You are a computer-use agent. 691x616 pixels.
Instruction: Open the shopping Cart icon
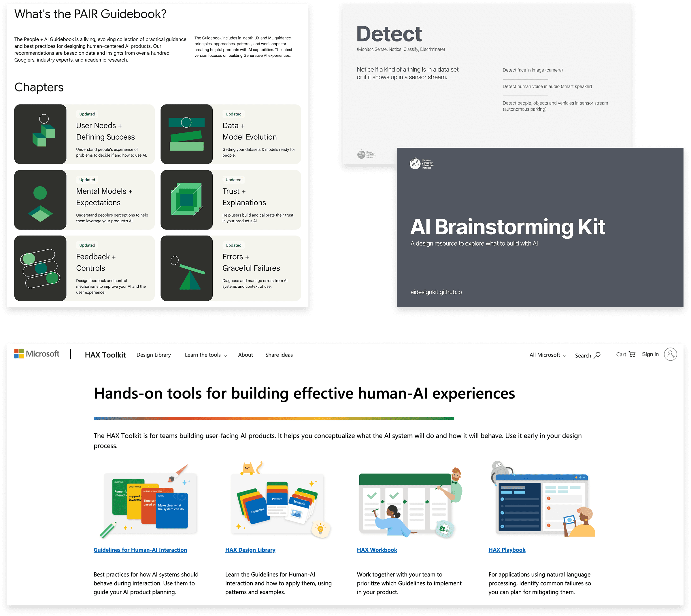point(632,355)
